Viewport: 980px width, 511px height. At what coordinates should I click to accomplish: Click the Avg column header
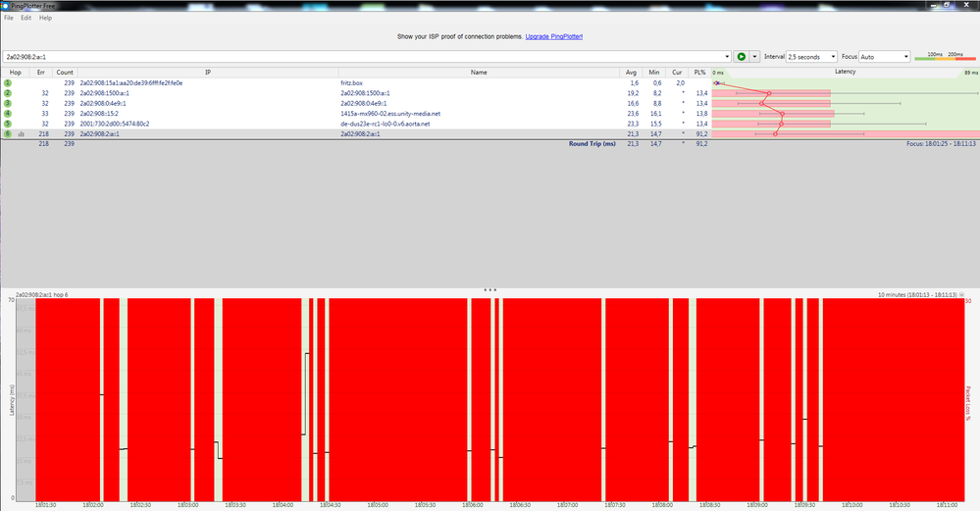pos(631,73)
